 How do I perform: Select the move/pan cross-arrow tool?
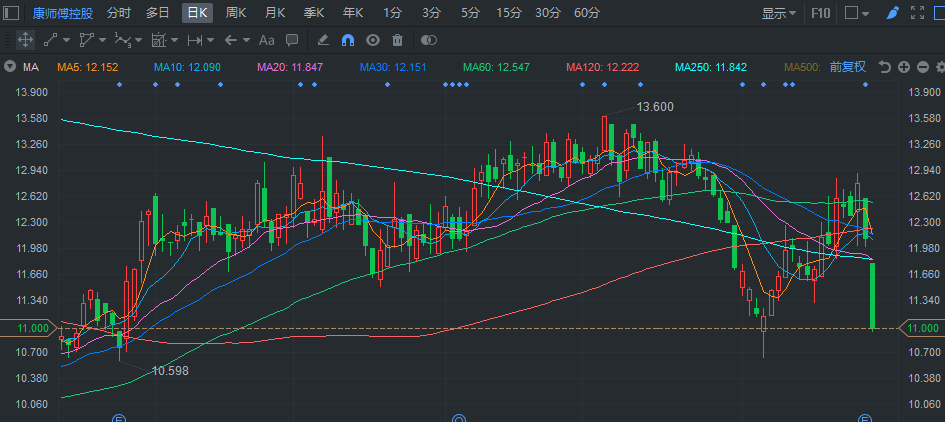pyautogui.click(x=25, y=40)
